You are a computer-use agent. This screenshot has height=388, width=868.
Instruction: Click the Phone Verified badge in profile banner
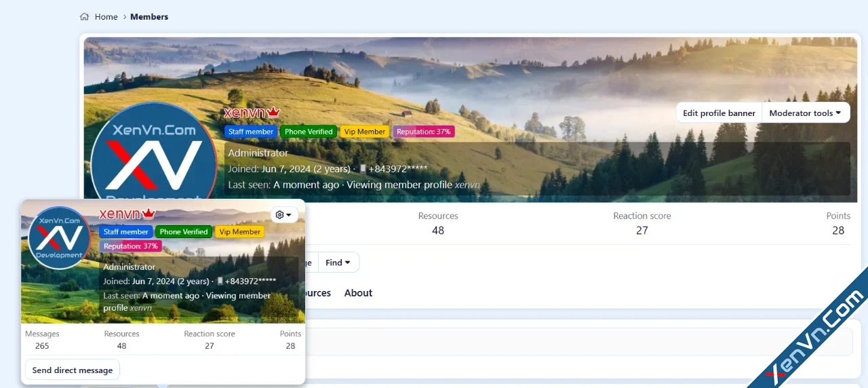coord(309,132)
